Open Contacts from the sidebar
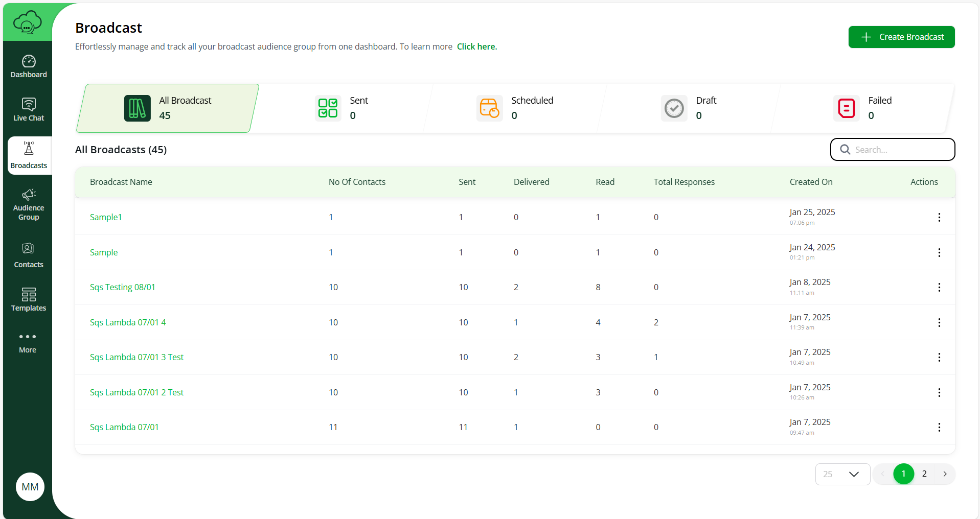The height and width of the screenshot is (519, 980). point(29,255)
